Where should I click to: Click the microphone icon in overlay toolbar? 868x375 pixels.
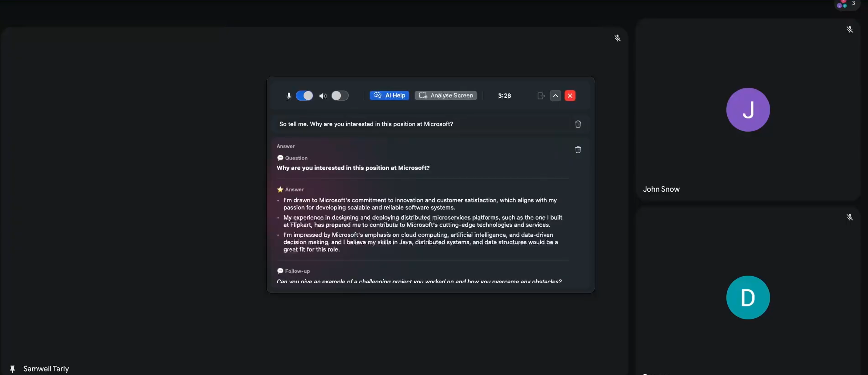(289, 96)
